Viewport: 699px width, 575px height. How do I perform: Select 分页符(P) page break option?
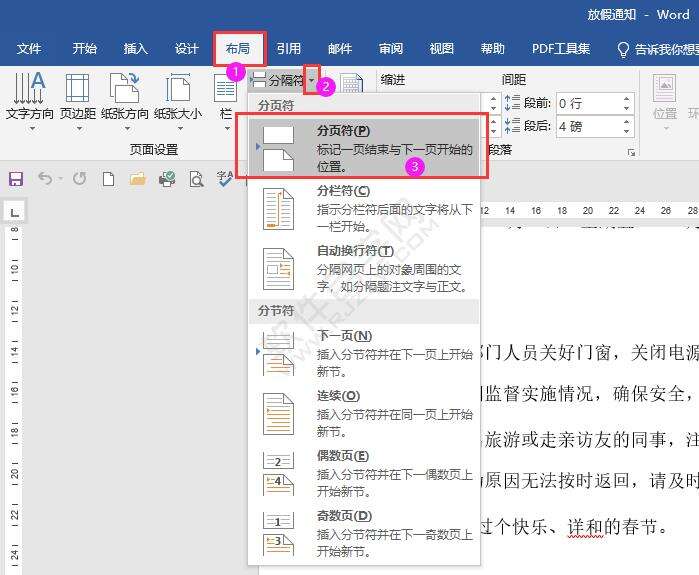[x=363, y=148]
